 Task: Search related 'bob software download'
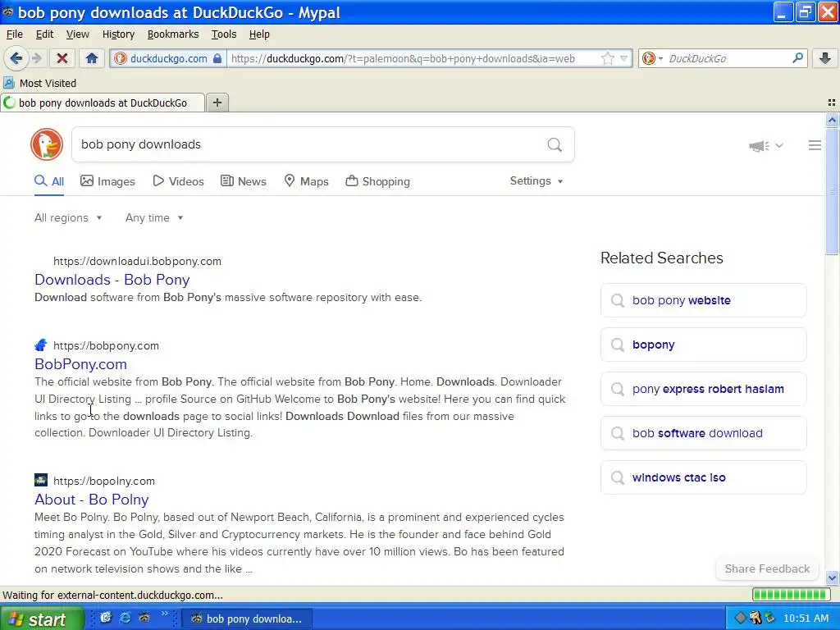[x=703, y=433]
